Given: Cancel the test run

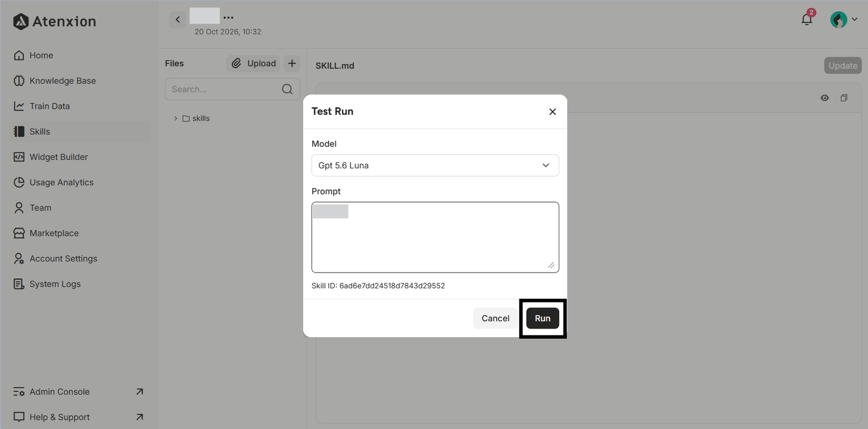Looking at the screenshot, I should 495,318.
